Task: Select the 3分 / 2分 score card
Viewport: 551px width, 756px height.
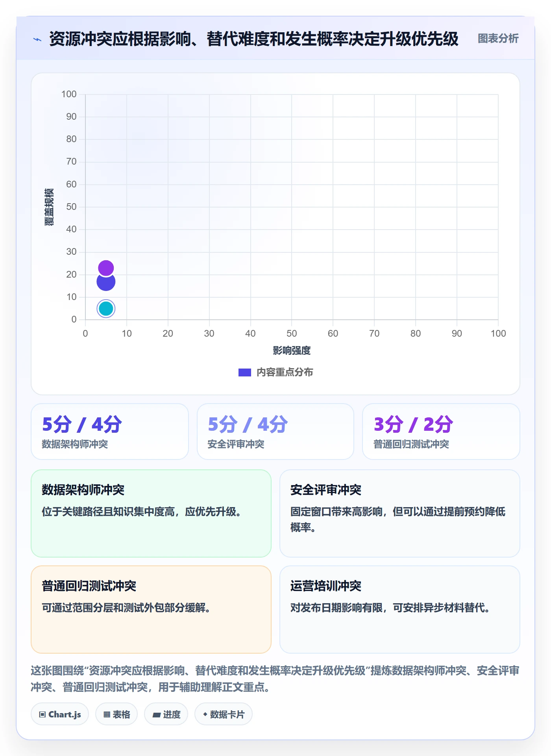Action: pyautogui.click(x=441, y=432)
